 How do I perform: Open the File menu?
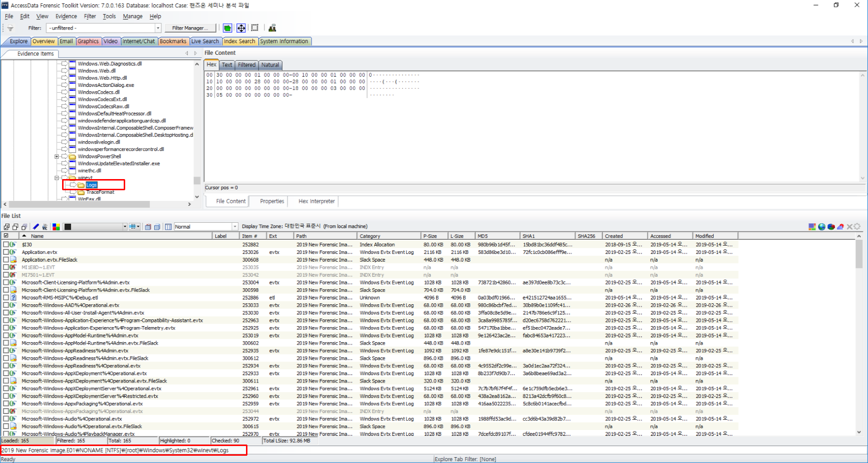pyautogui.click(x=9, y=16)
